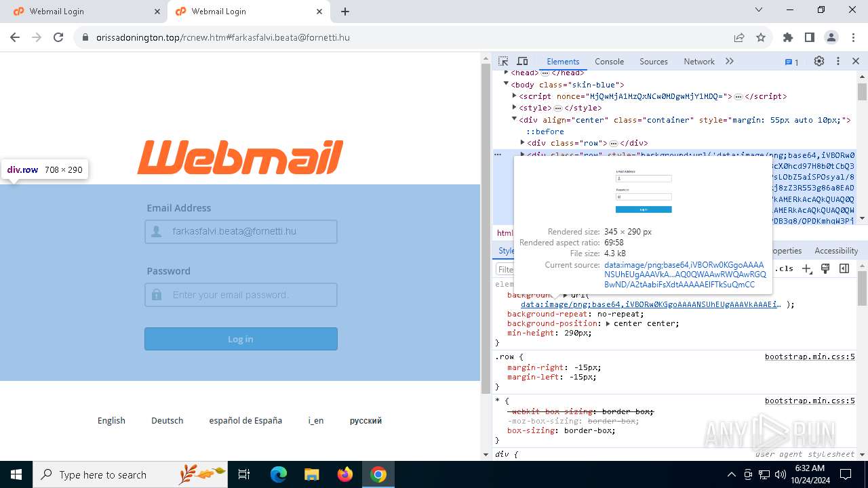
Task: Bookmark this page star icon
Action: 761,37
